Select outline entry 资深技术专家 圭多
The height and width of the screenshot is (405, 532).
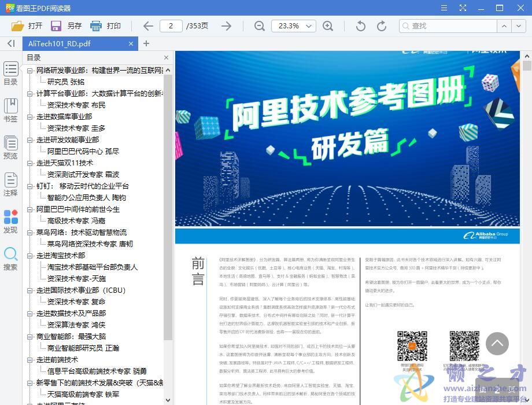76,128
